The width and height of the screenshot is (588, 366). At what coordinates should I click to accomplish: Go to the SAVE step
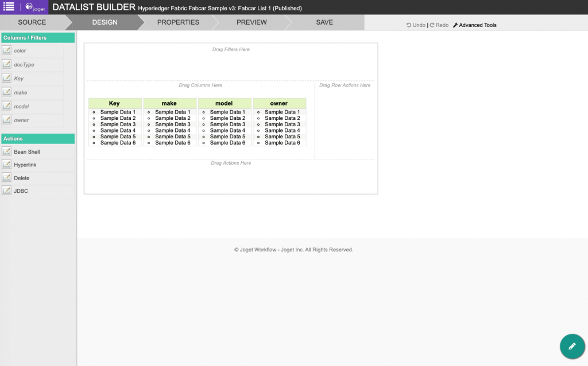coord(324,22)
